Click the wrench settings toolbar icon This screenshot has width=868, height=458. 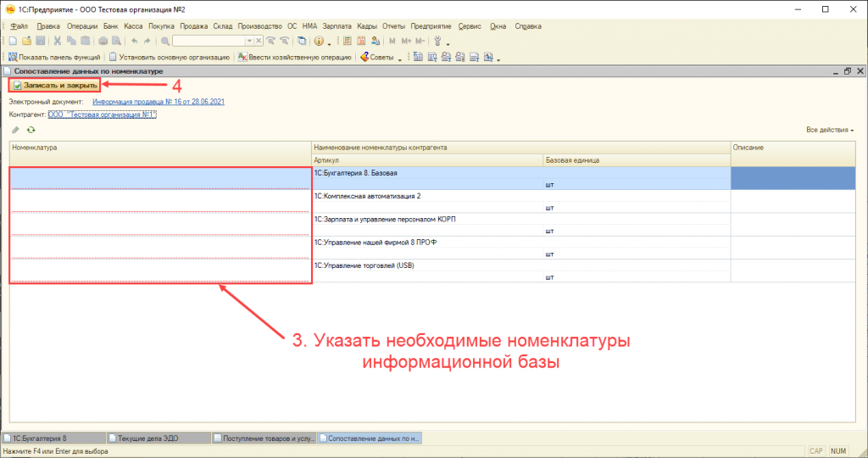click(x=437, y=41)
